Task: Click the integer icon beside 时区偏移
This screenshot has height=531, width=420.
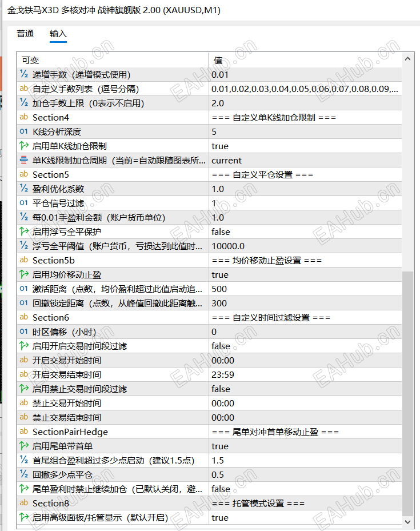Action: [x=23, y=332]
